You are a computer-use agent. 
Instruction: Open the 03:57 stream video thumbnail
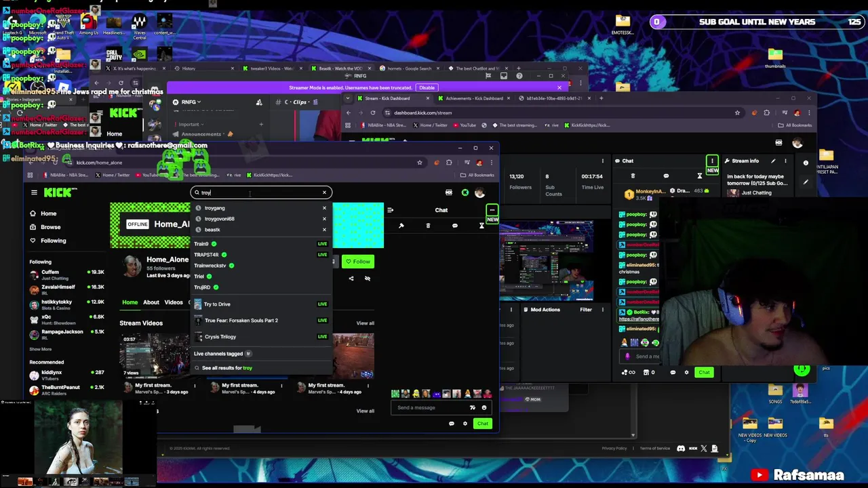click(154, 354)
